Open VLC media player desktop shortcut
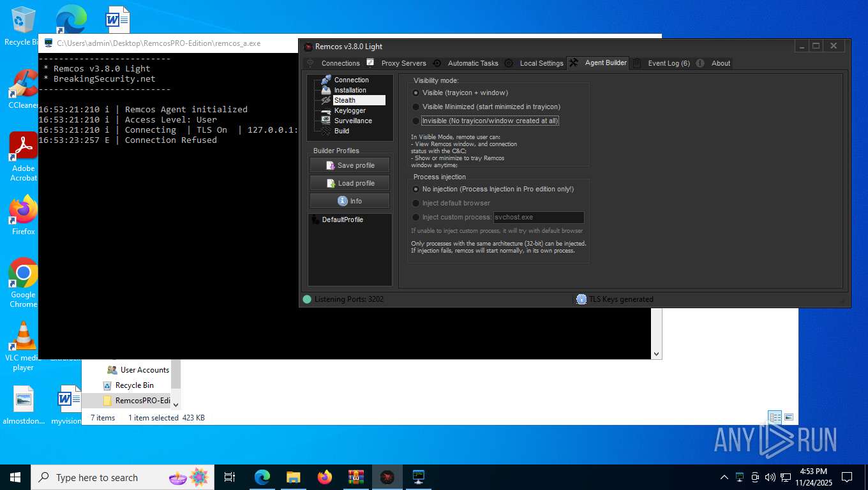This screenshot has height=490, width=868. pyautogui.click(x=24, y=346)
